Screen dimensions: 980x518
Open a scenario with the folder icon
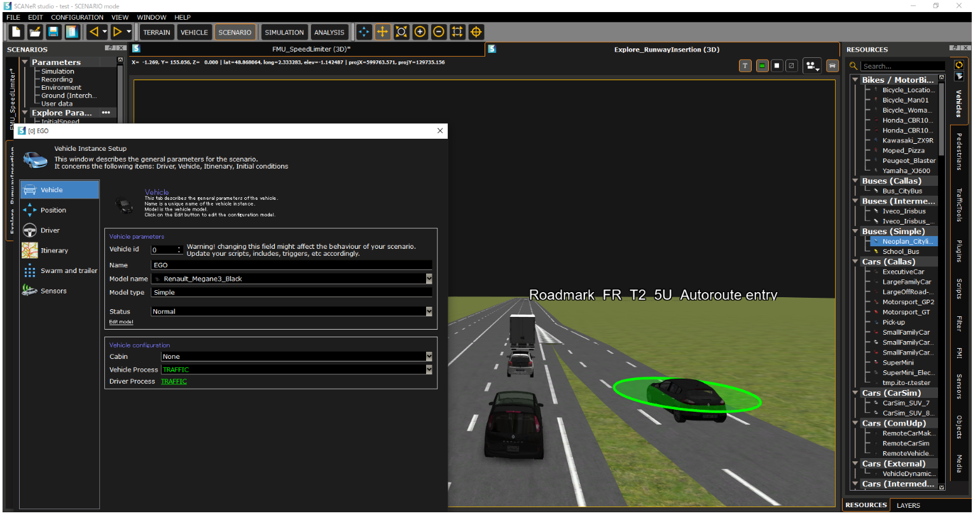(x=35, y=32)
